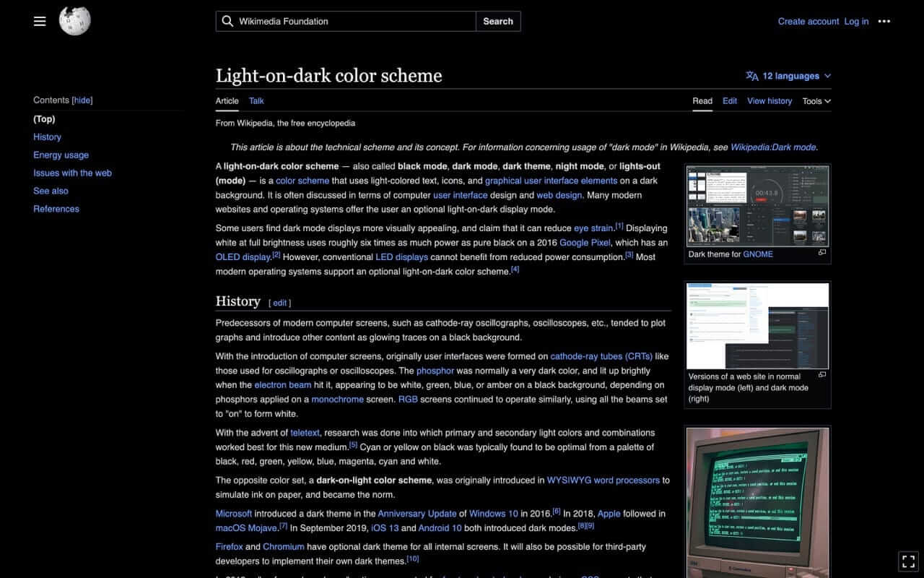Click the language translation icon
Image resolution: width=924 pixels, height=578 pixels.
[x=752, y=76]
